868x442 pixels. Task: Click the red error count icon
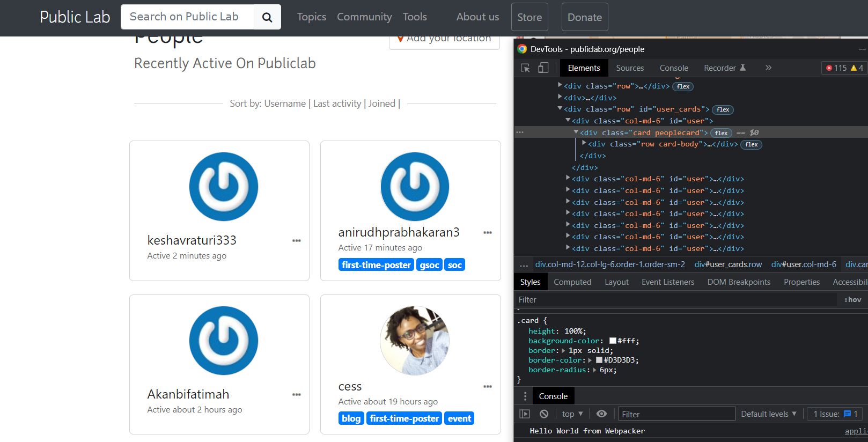[829, 68]
